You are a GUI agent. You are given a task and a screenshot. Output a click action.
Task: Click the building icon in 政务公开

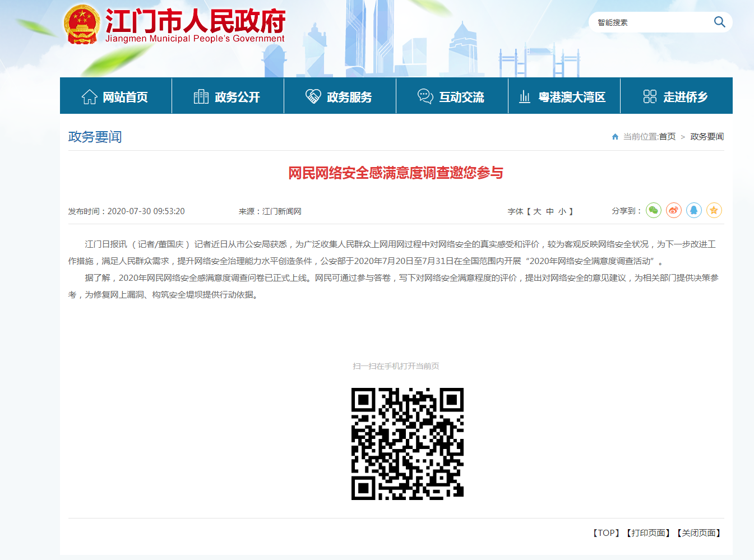[201, 97]
